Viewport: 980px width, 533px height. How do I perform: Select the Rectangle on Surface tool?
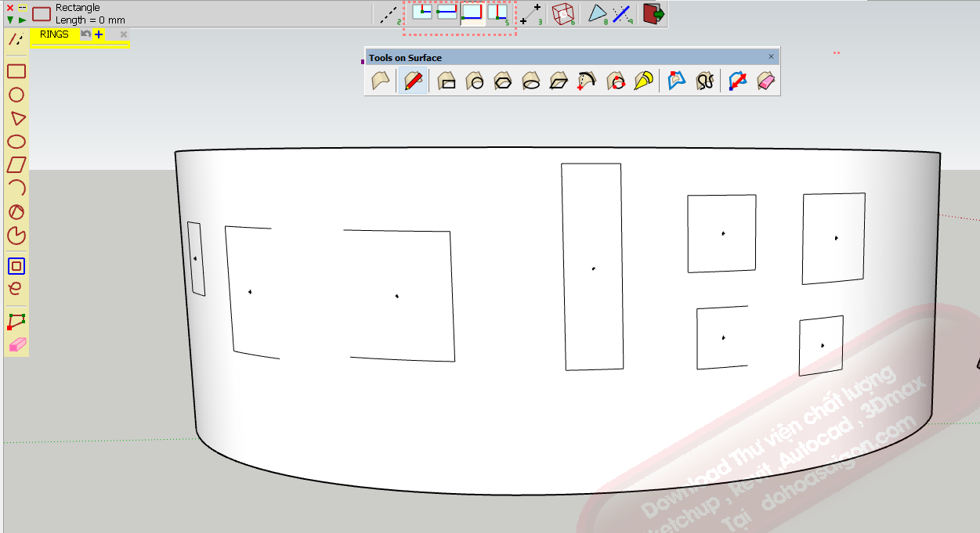click(447, 81)
